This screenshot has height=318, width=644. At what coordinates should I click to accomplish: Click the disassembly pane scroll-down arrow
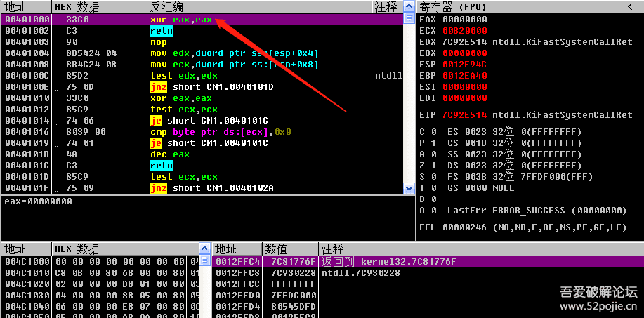(409, 188)
